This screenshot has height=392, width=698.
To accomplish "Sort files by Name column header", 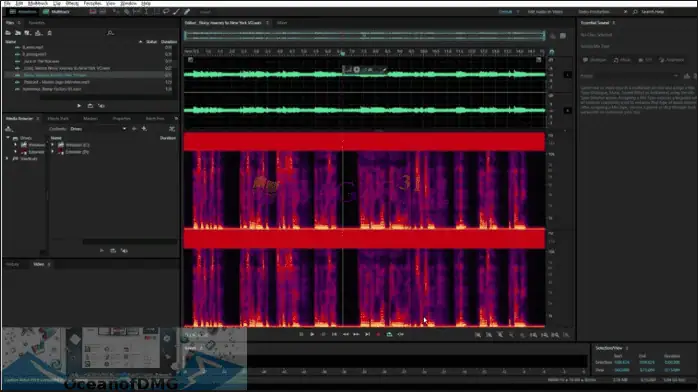I will [11, 42].
